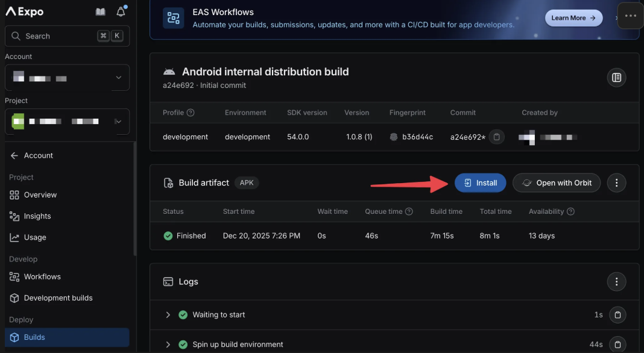
Task: Go back to Account
Action: (31, 155)
